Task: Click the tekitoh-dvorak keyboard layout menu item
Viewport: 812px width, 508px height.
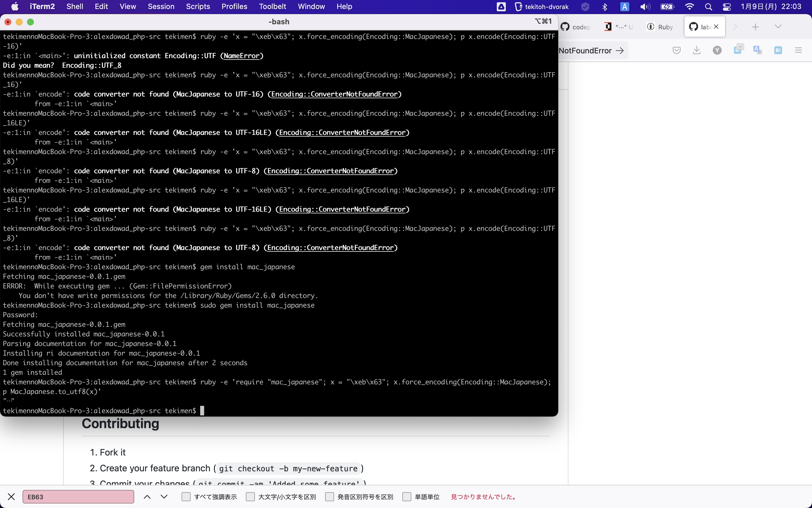Action: (542, 7)
